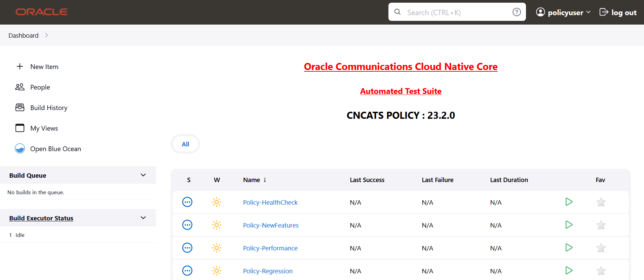Click Policy-Regression build status icon
The height and width of the screenshot is (280, 644).
click(187, 271)
